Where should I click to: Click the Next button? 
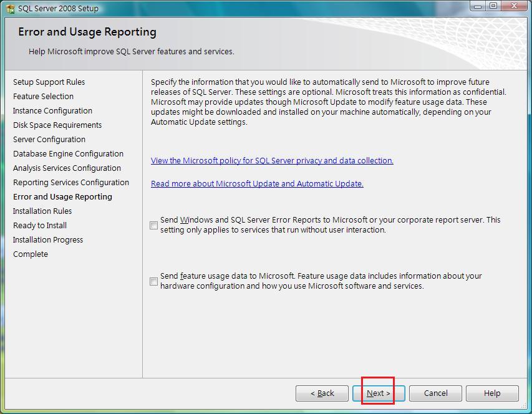click(379, 393)
